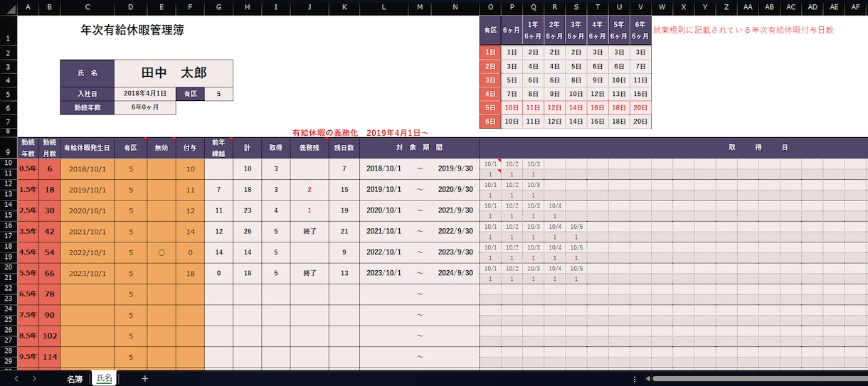Viewport: 868px width, 386px height.
Task: Select the 9.5年 service years cell
Action: pyautogui.click(x=28, y=357)
